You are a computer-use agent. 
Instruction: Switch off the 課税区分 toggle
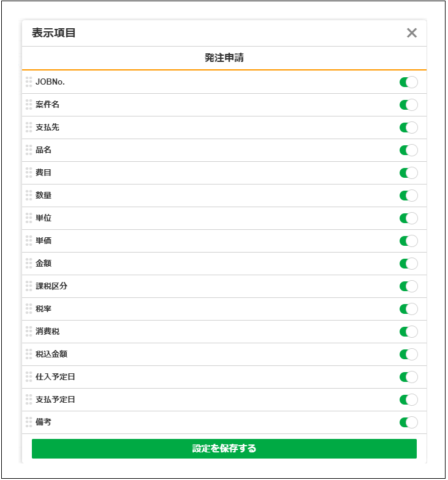coord(408,286)
